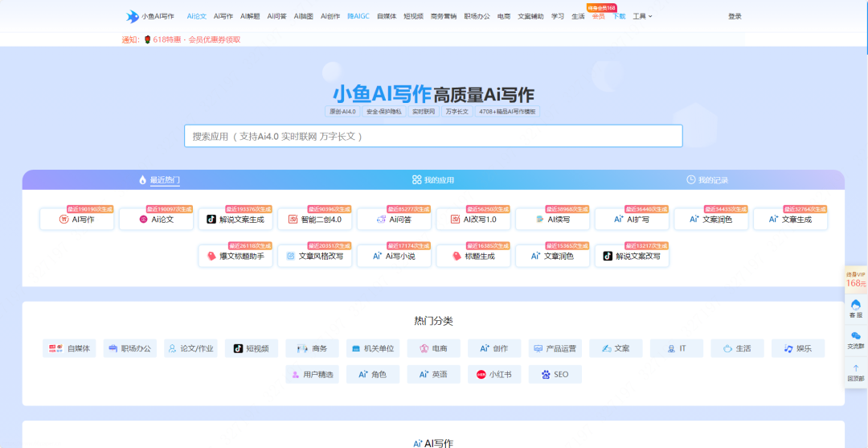
Task: Click the 万字长文 tag
Action: coord(457,111)
